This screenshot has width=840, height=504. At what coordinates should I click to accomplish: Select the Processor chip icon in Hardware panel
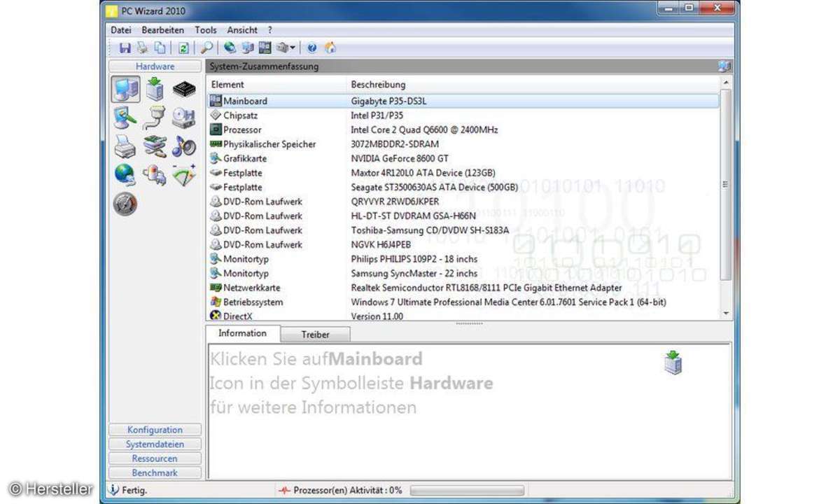point(184,89)
